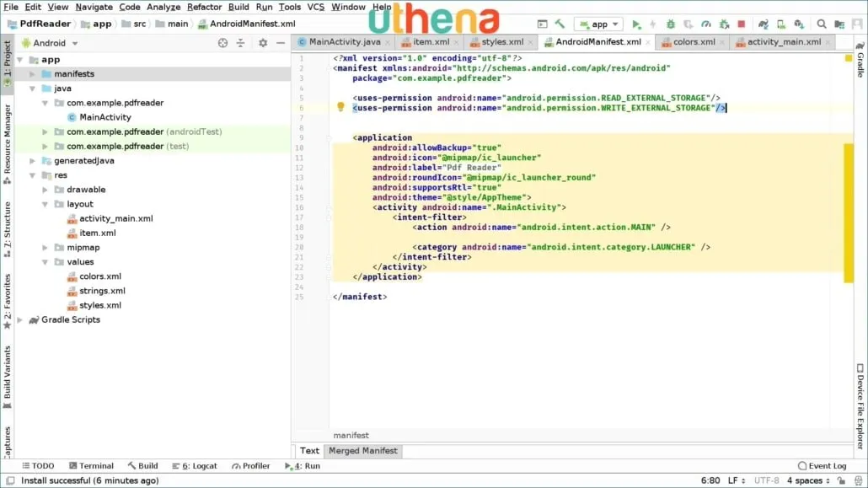
Task: Expand the manifests folder
Action: (32, 73)
